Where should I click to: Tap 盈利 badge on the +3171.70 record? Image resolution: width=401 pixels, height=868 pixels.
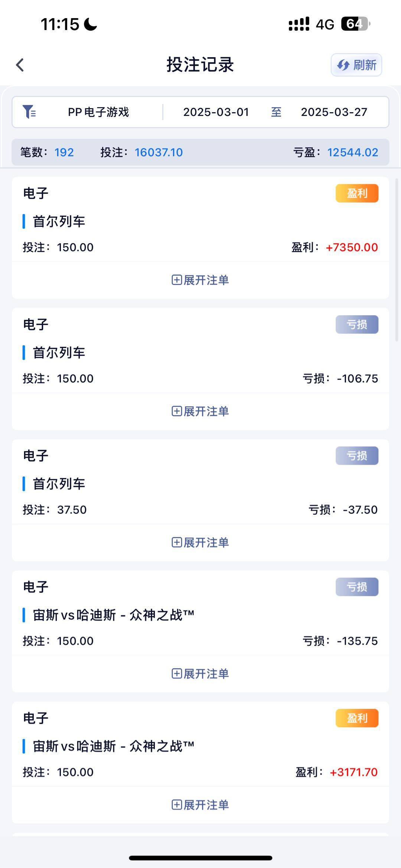(x=357, y=718)
